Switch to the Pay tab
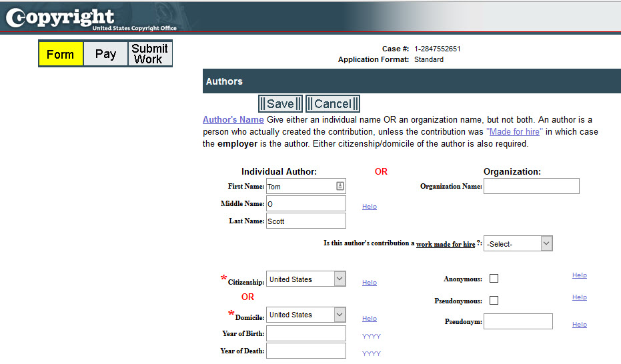 pos(105,54)
